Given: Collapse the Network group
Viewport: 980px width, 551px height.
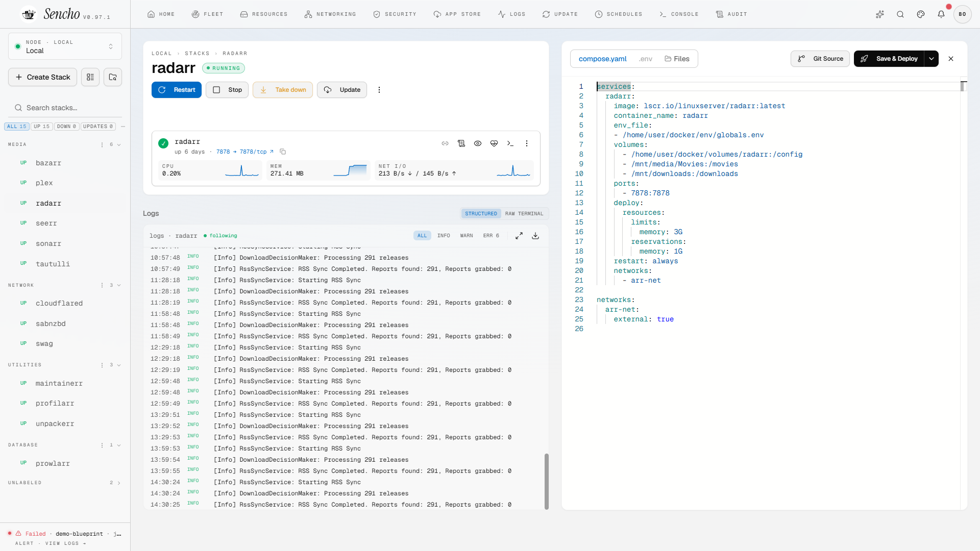Looking at the screenshot, I should point(119,285).
